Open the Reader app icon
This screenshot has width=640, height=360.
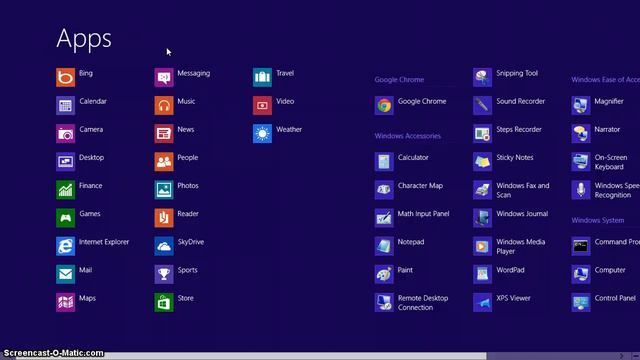pyautogui.click(x=164, y=218)
